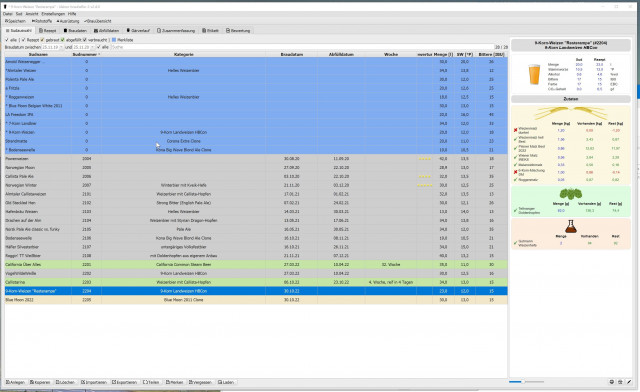Click into the Suche search field
The image size is (640, 392).
tap(302, 47)
